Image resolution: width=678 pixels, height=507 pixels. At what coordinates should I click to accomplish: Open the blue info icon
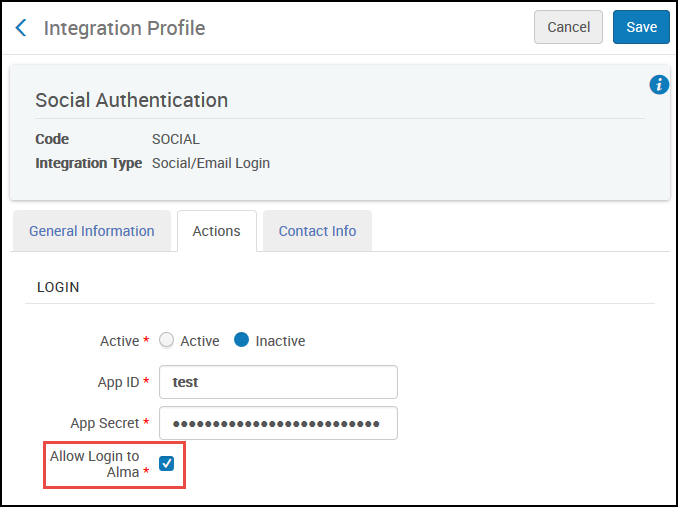(659, 85)
